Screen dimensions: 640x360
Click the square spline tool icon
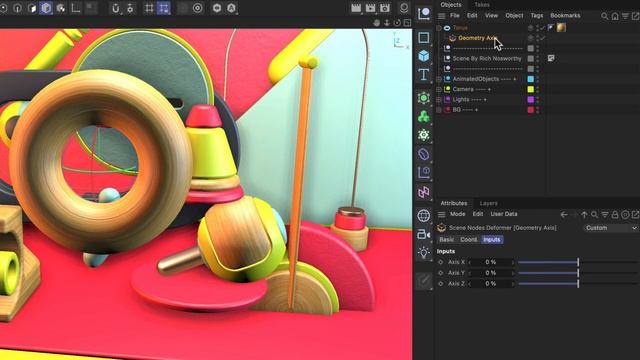coord(424,38)
